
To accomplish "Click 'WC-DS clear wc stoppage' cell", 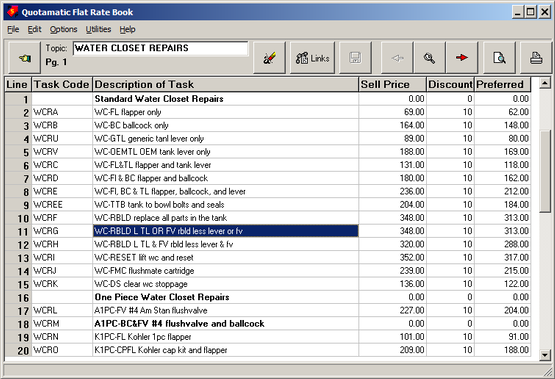I will (226, 284).
